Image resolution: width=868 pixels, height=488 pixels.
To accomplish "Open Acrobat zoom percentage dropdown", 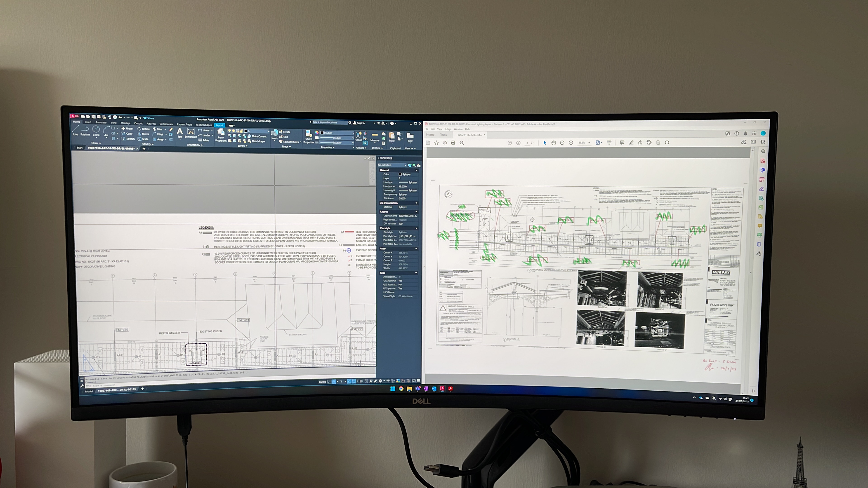I will pos(589,143).
